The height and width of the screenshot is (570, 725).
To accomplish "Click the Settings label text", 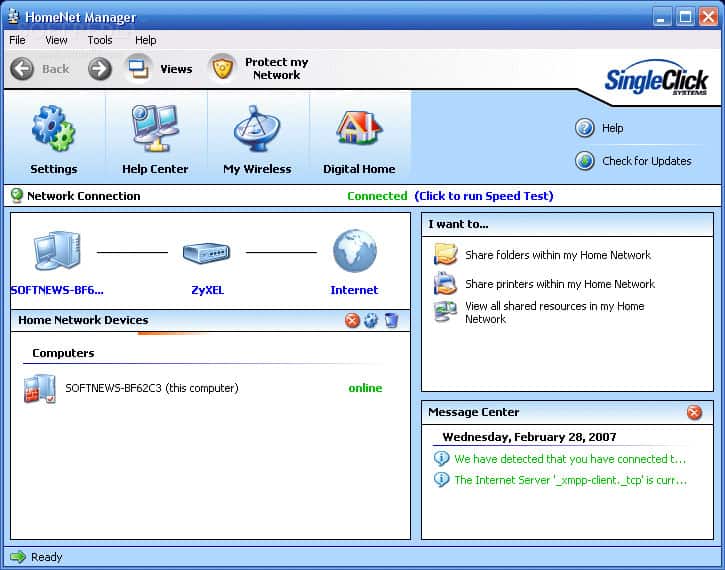I will pyautogui.click(x=54, y=169).
